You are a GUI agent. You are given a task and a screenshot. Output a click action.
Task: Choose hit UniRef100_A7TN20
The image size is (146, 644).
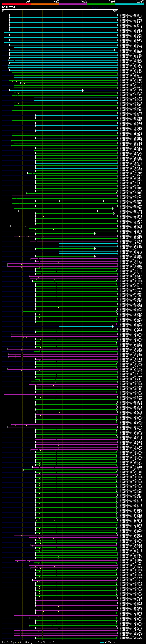[131, 273]
